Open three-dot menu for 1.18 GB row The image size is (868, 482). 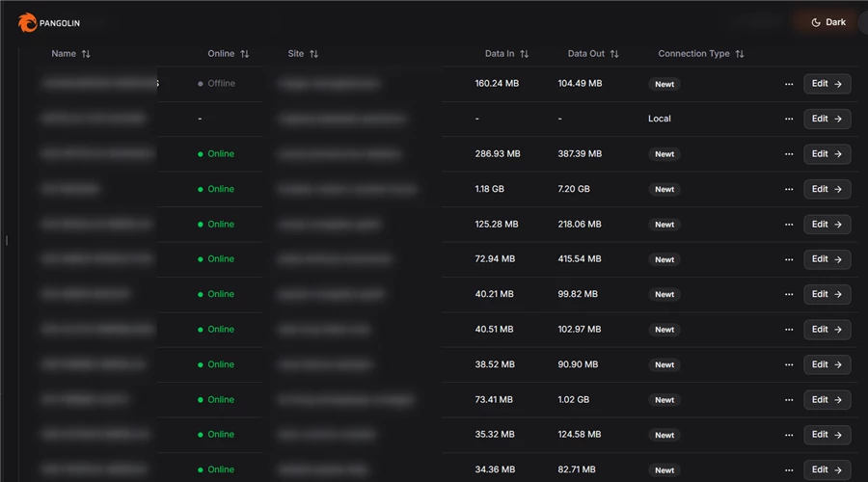789,189
